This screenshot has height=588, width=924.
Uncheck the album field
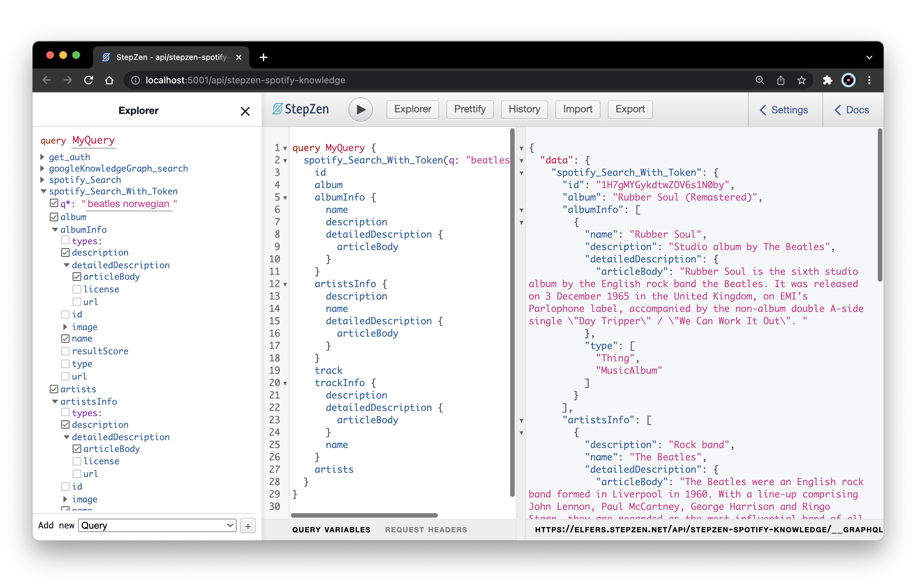click(x=54, y=217)
